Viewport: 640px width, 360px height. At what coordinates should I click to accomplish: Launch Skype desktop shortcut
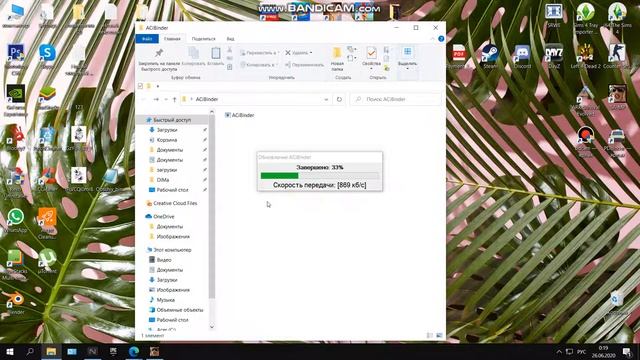tap(47, 54)
